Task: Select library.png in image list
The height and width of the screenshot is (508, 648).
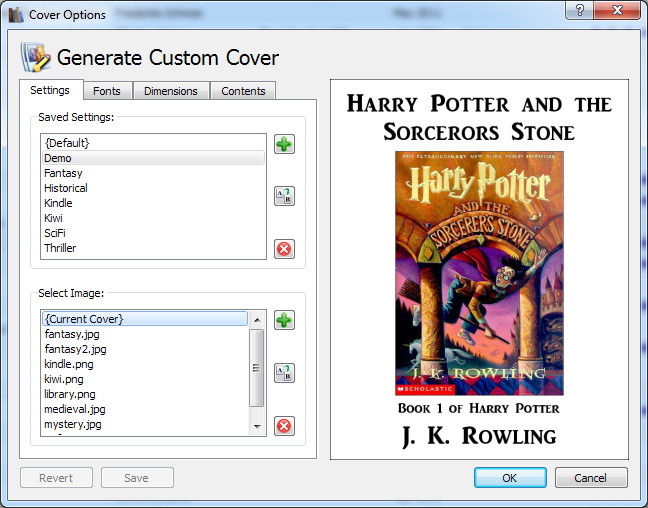Action: [145, 394]
